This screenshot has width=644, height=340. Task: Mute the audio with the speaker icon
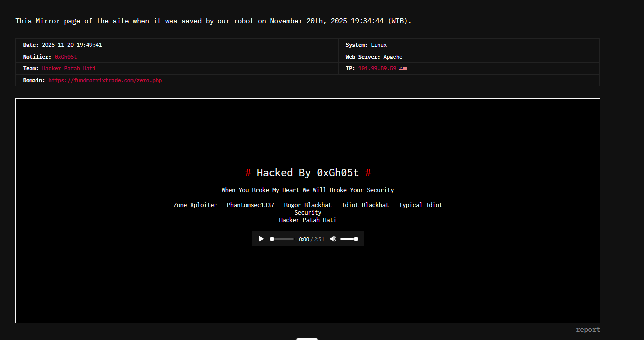(x=333, y=239)
